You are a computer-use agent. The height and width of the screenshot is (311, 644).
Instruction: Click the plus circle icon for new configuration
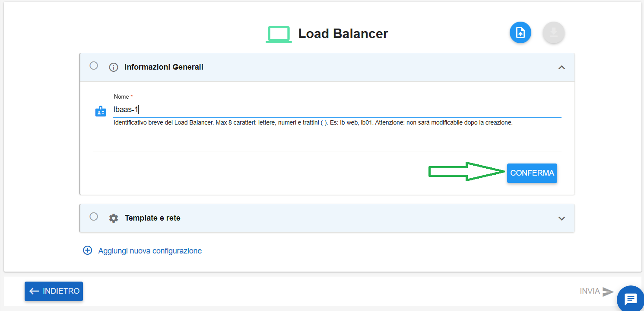click(x=87, y=250)
